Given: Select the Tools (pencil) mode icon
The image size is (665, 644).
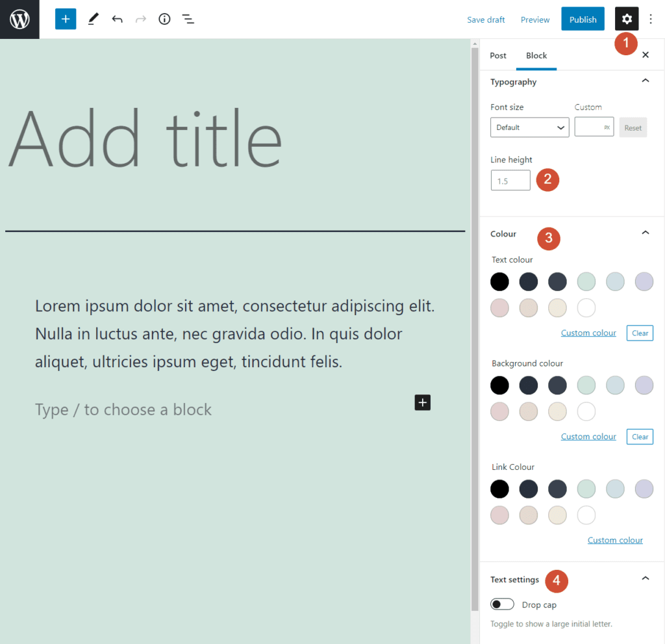Looking at the screenshot, I should 92,19.
